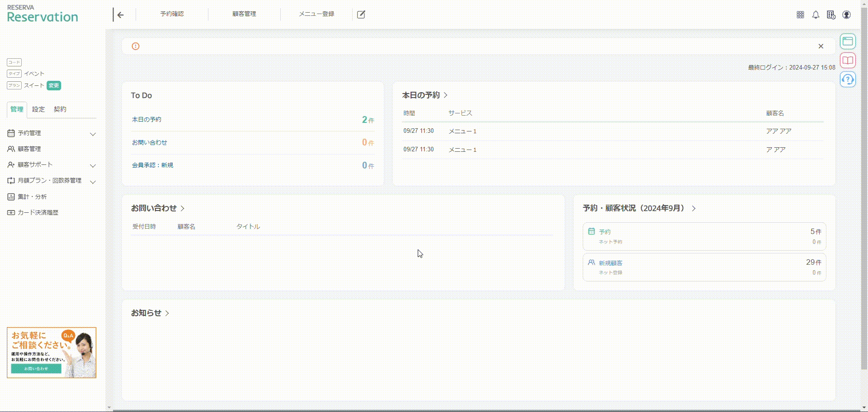Click the 受付日時 column header
The image size is (868, 412).
[144, 227]
